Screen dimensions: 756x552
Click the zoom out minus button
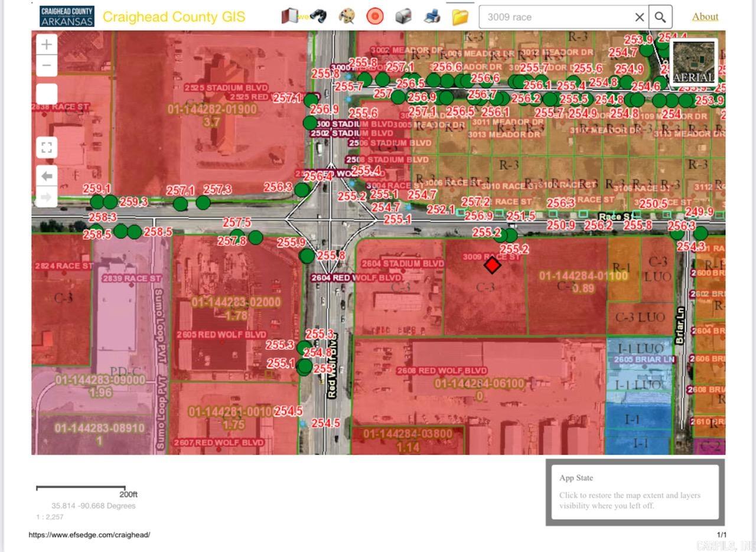tap(47, 66)
